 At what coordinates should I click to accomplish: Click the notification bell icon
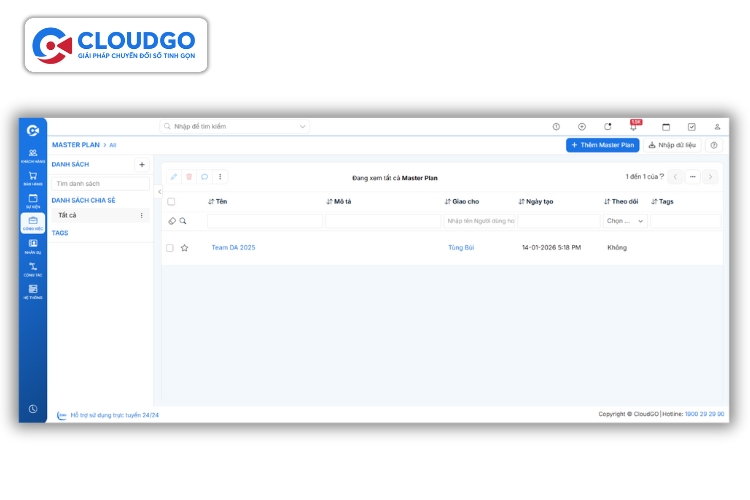[633, 127]
